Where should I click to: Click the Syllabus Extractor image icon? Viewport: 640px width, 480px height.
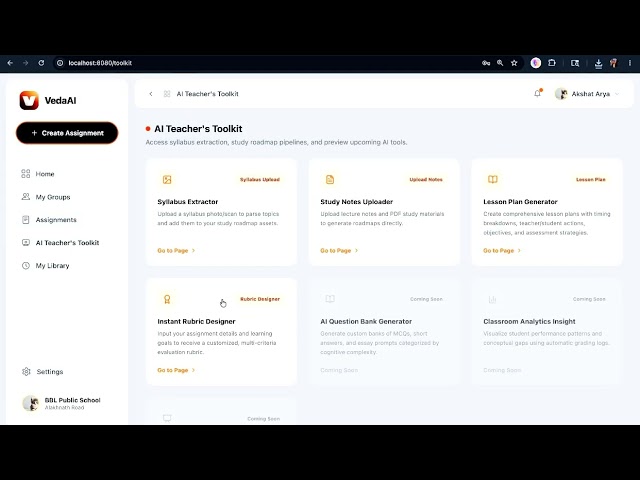click(x=167, y=180)
